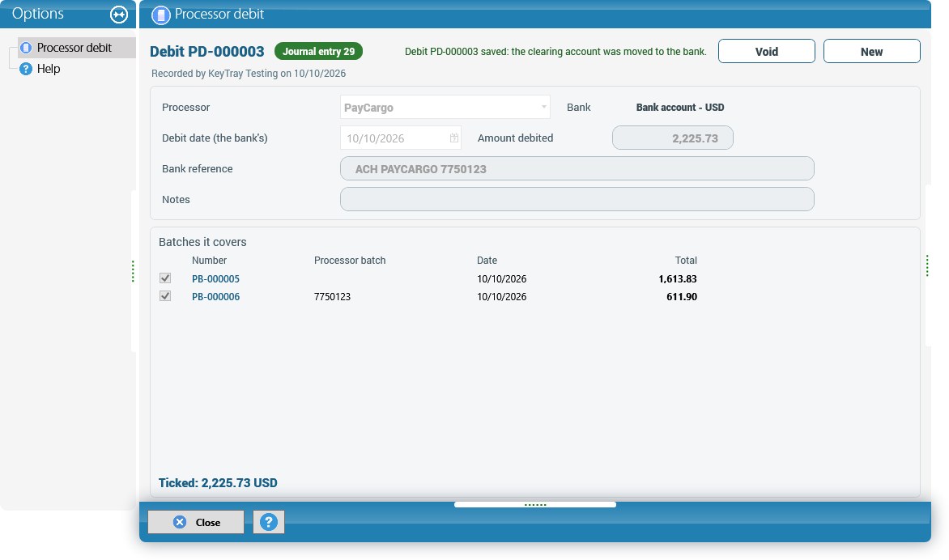Click the Debit PD-000003 heading
The image size is (949, 560).
(x=207, y=52)
